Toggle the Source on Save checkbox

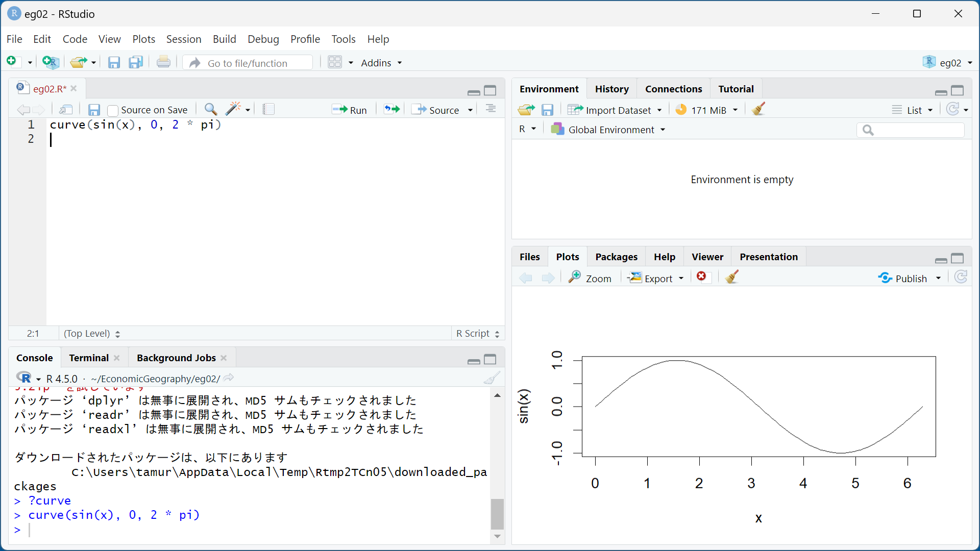click(x=113, y=110)
